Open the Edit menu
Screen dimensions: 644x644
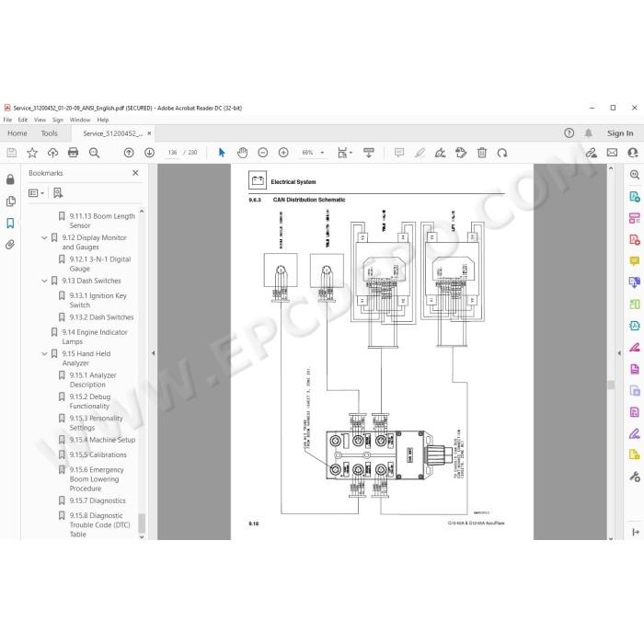tap(23, 120)
